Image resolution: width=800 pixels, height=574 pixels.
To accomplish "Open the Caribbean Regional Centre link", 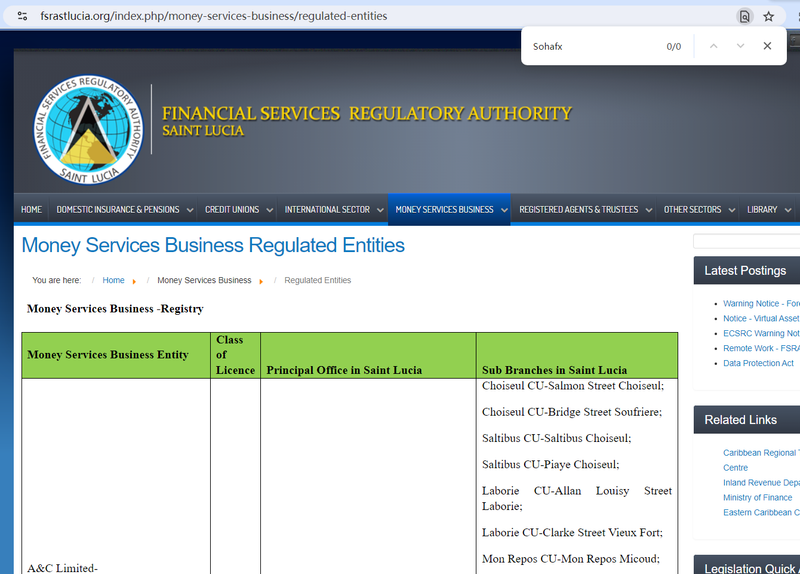I will coord(760,460).
